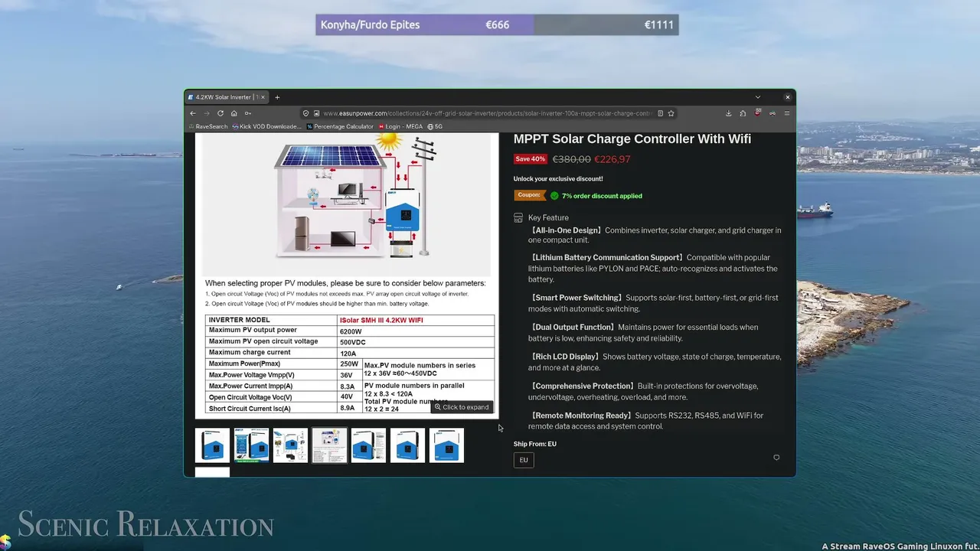Click the toolbar icon left of the hamburger menu
This screenshot has width=980, height=551.
(773, 113)
